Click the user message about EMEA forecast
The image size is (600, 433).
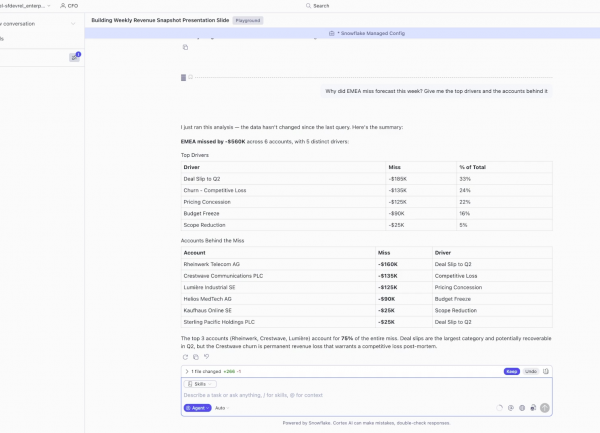(436, 91)
